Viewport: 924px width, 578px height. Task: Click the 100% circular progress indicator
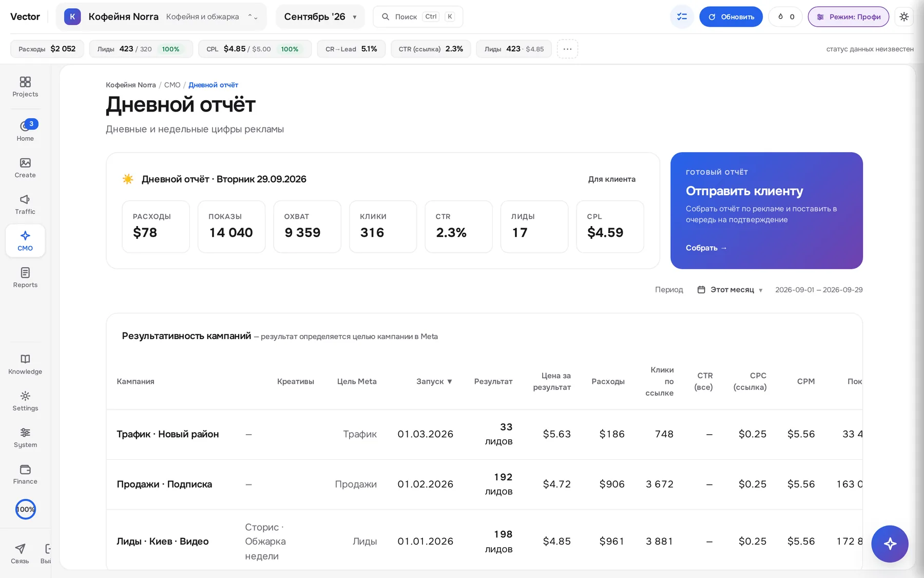click(25, 509)
